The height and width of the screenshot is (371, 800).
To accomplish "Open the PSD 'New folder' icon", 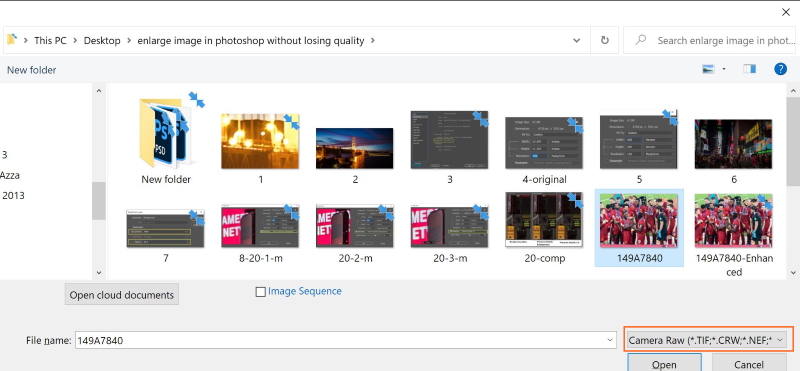I will pyautogui.click(x=166, y=133).
